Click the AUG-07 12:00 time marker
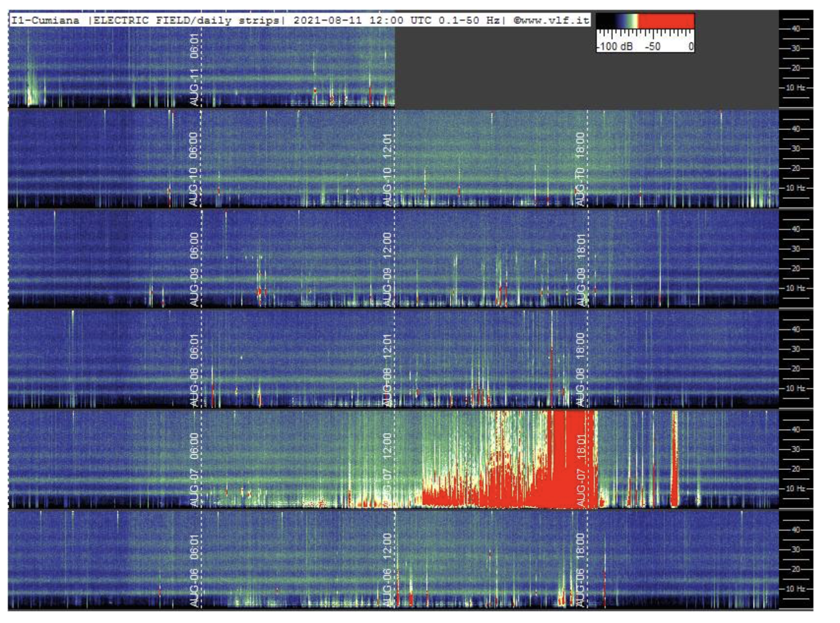 click(388, 470)
